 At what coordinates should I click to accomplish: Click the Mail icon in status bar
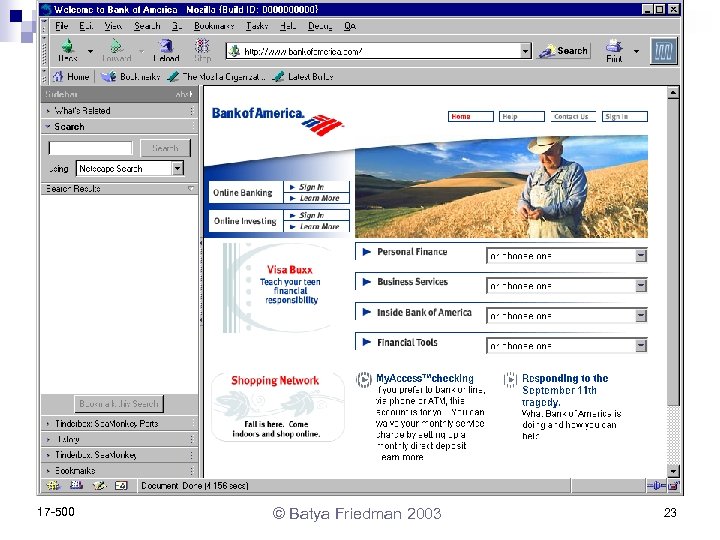pos(76,485)
